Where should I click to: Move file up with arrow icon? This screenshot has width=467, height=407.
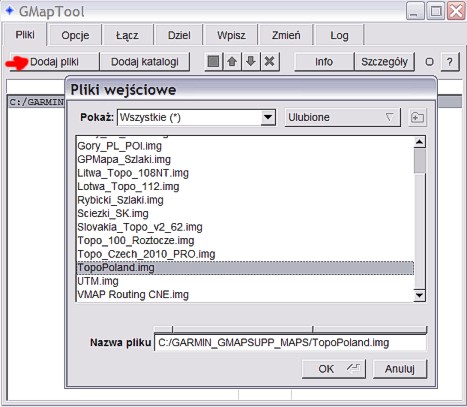232,62
